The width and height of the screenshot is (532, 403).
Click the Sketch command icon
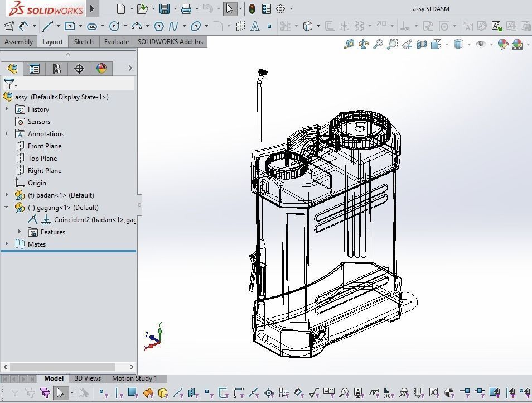pyautogui.click(x=8, y=26)
